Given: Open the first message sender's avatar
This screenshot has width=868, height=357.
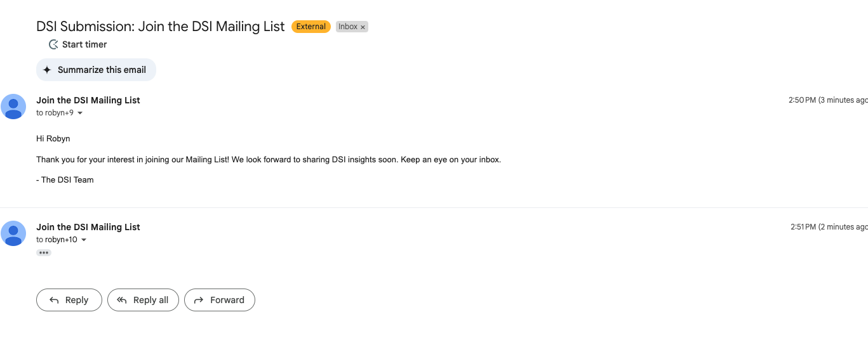Looking at the screenshot, I should click(x=13, y=107).
